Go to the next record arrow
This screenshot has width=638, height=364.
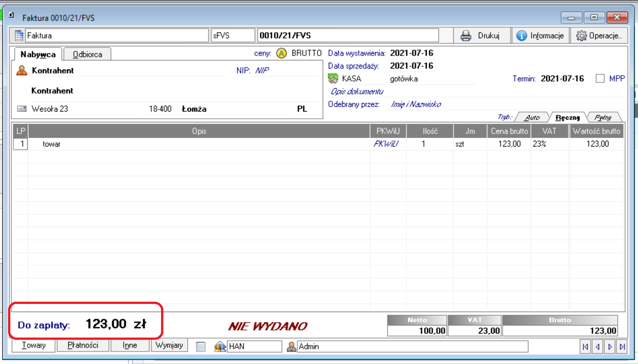click(x=610, y=347)
